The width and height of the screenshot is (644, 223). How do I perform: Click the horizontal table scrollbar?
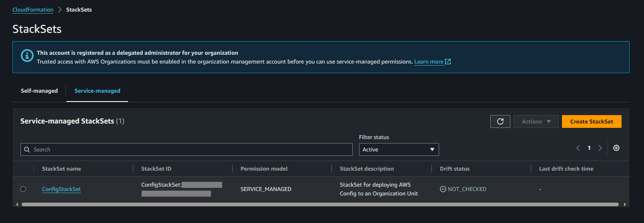click(320, 204)
